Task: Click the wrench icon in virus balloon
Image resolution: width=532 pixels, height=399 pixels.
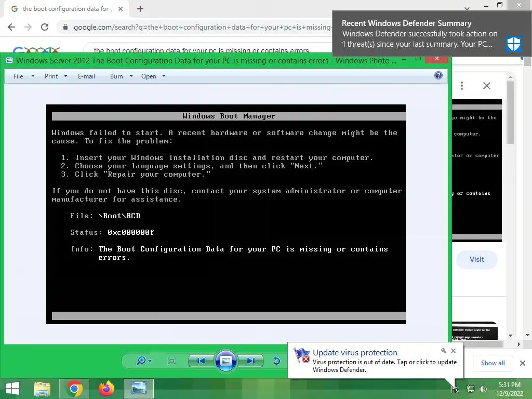Action: coord(444,351)
